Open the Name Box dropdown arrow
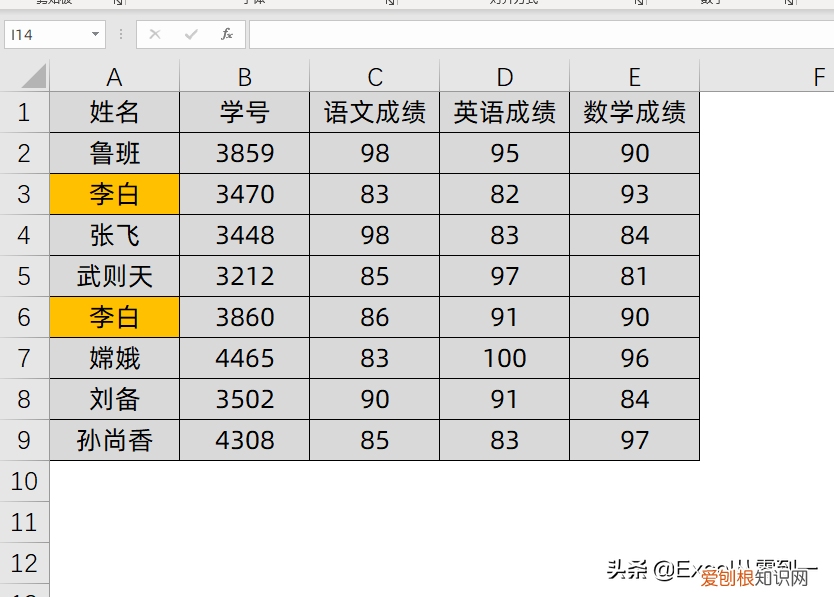 point(93,33)
